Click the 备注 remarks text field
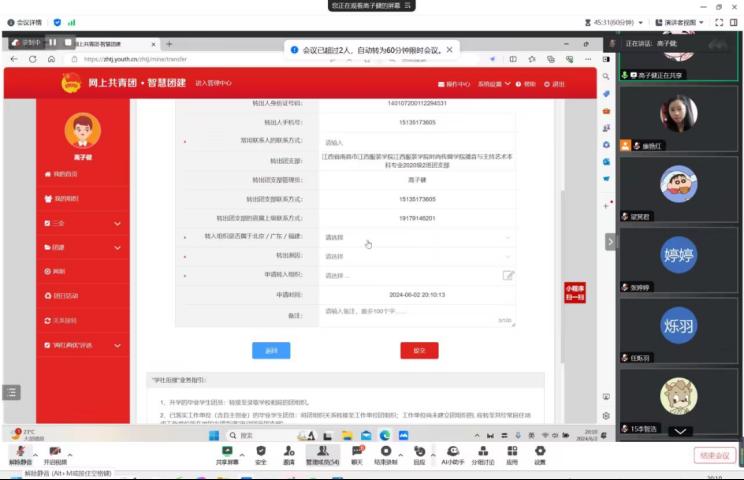Screen dimensions: 744x480 click(417, 314)
